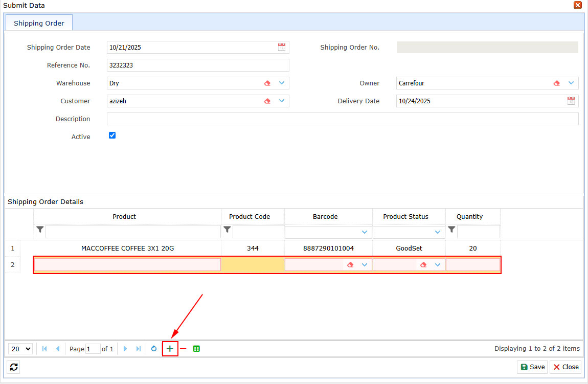Click the grid refresh icon in pager
This screenshot has height=384, width=588.
[x=154, y=349]
